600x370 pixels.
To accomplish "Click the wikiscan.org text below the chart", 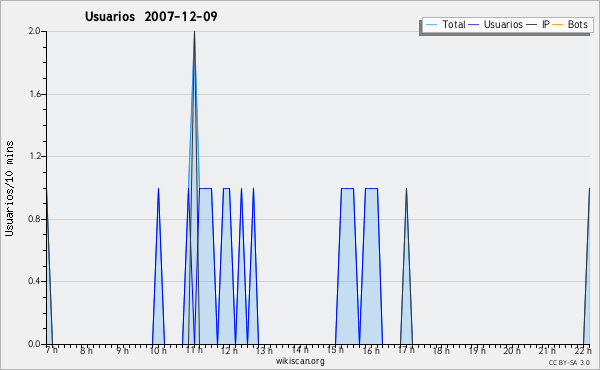I will point(300,361).
